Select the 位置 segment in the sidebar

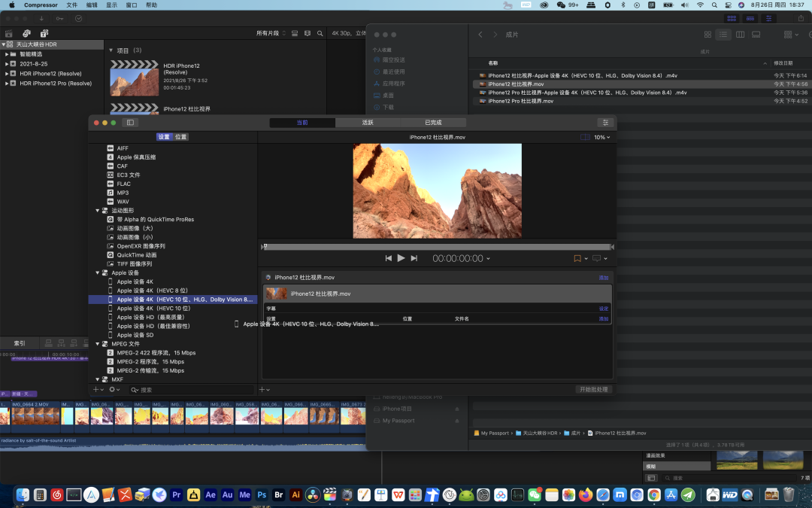tap(180, 137)
